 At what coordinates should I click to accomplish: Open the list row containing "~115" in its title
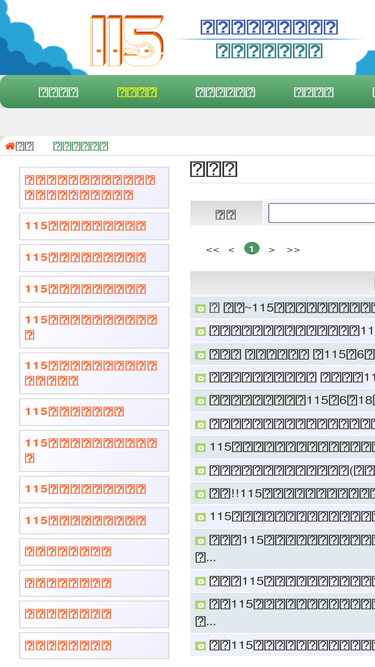(x=283, y=308)
